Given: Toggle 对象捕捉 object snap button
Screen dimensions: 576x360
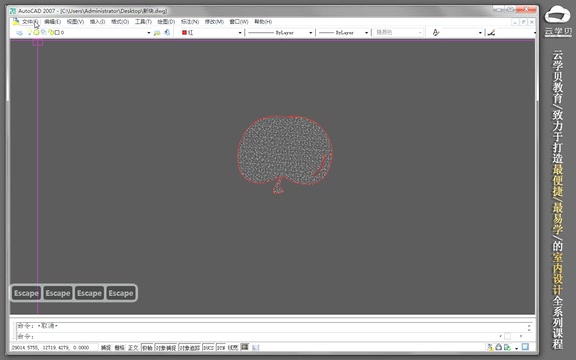Looking at the screenshot, I should click(166, 347).
